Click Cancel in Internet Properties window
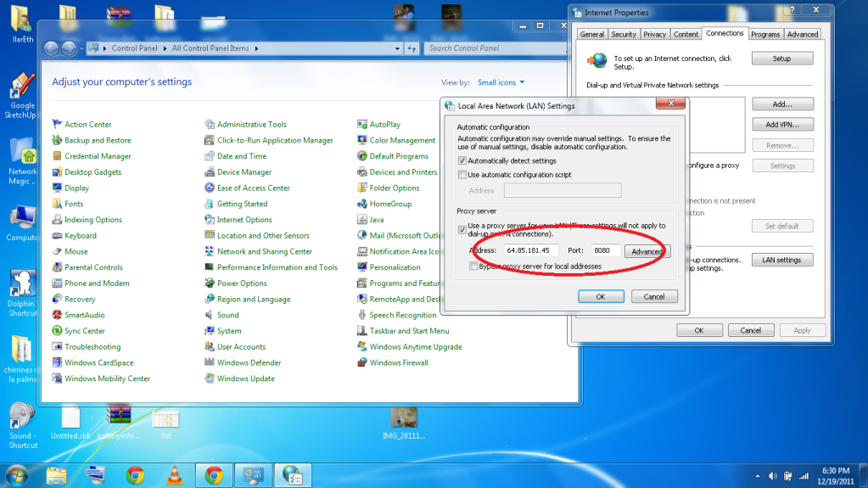This screenshot has width=868, height=488. (751, 330)
